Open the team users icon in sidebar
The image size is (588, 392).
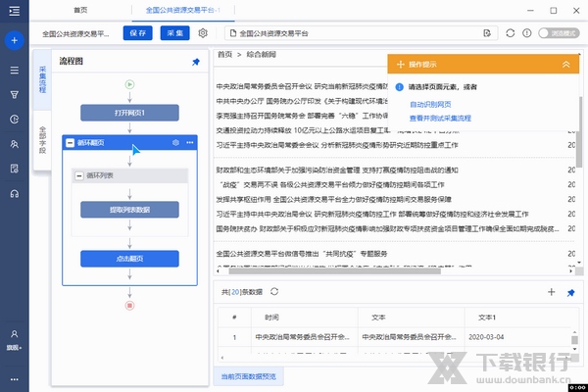pyautogui.click(x=15, y=144)
